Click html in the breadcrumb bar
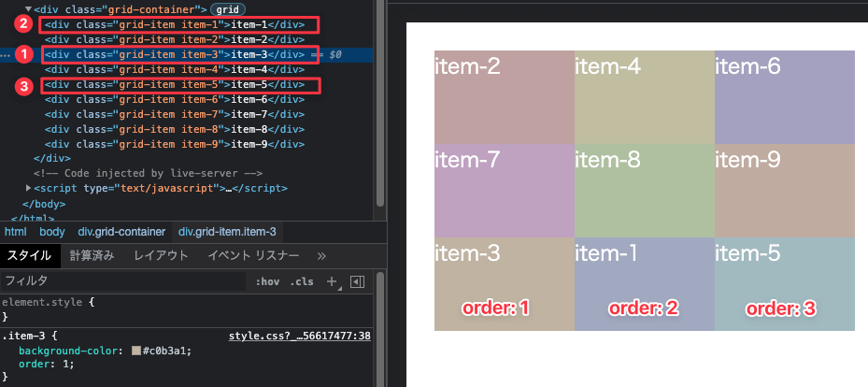Viewport: 868px width, 387px height. [16, 232]
